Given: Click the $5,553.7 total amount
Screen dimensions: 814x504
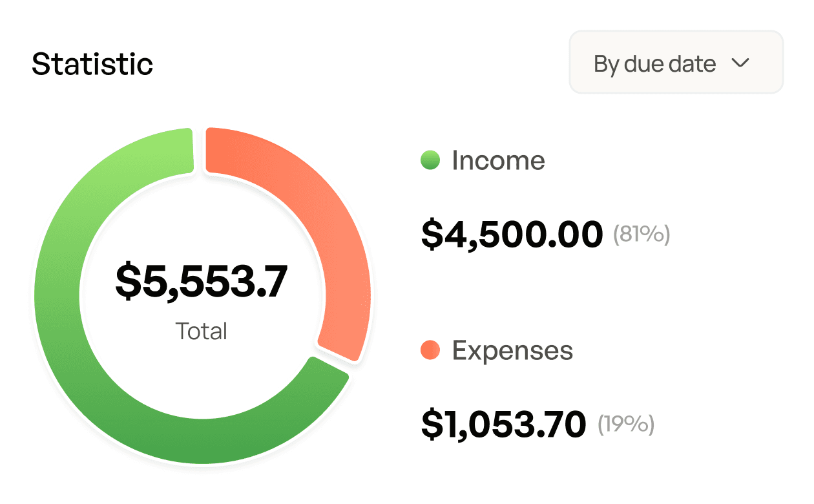Looking at the screenshot, I should [202, 282].
